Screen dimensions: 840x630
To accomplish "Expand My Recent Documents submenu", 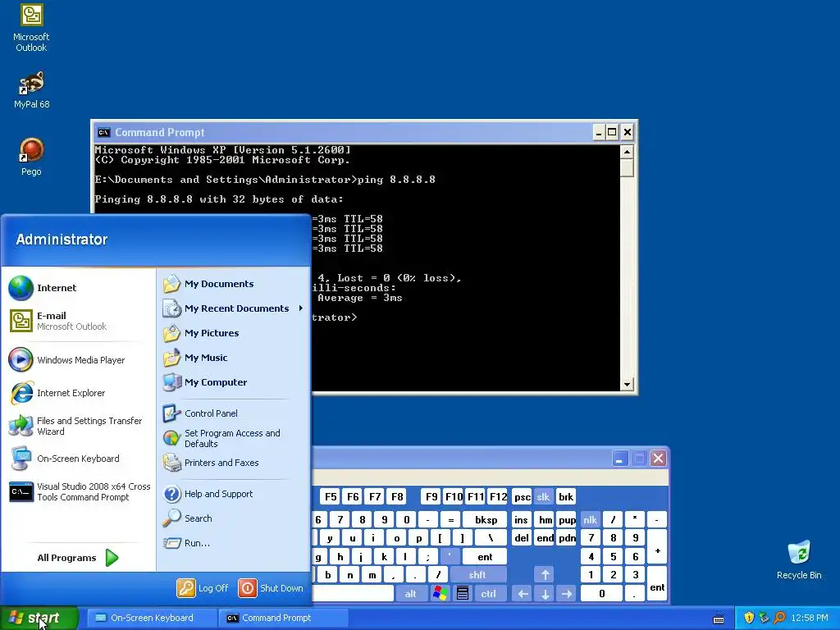I will pyautogui.click(x=232, y=308).
